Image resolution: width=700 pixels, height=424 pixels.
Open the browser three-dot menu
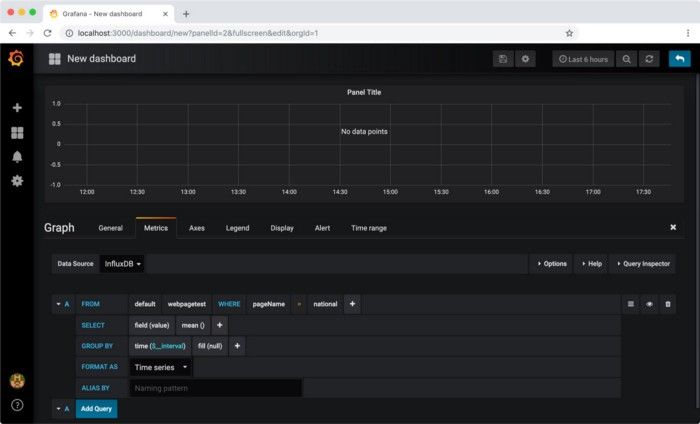[688, 33]
